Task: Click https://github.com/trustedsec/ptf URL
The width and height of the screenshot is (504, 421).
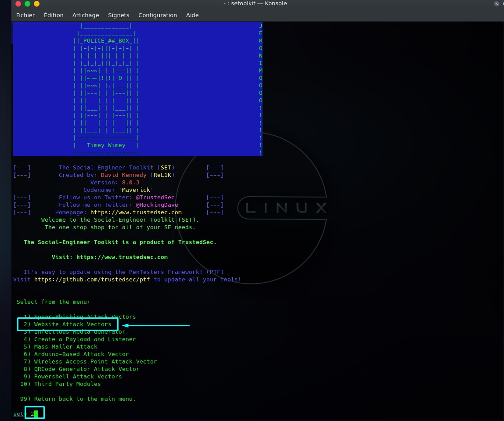Action: [92, 280]
